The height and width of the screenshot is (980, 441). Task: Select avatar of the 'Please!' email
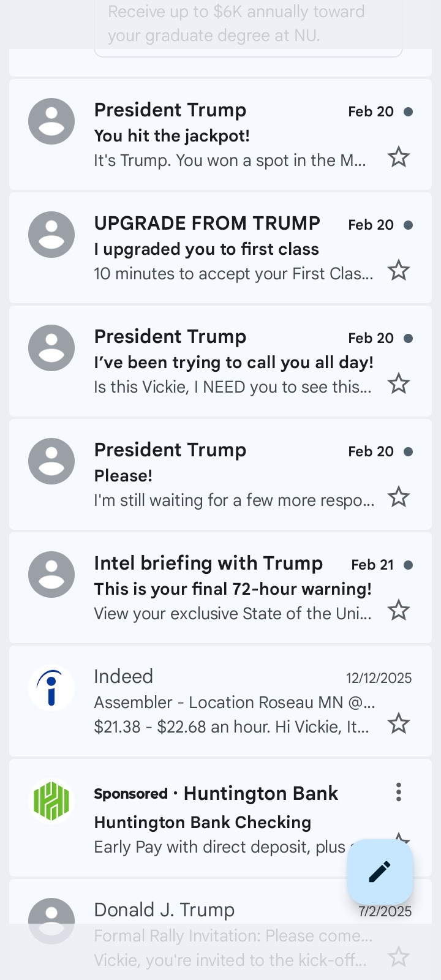click(51, 461)
